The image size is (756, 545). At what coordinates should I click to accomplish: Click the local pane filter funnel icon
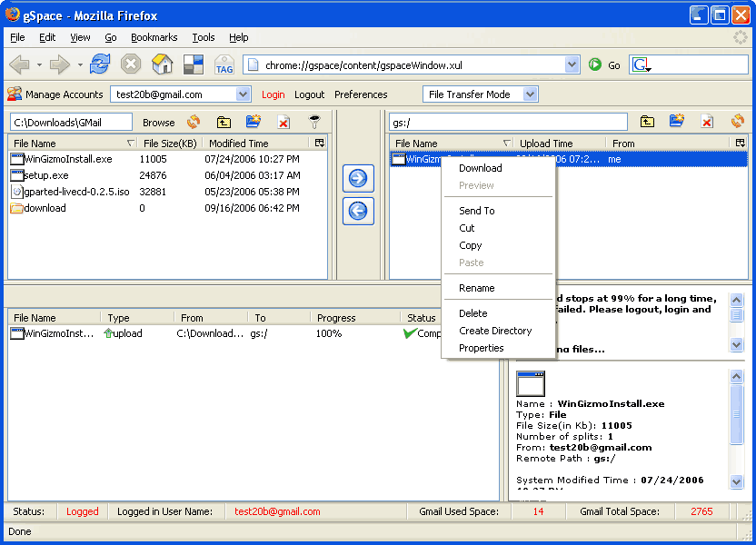[x=314, y=122]
